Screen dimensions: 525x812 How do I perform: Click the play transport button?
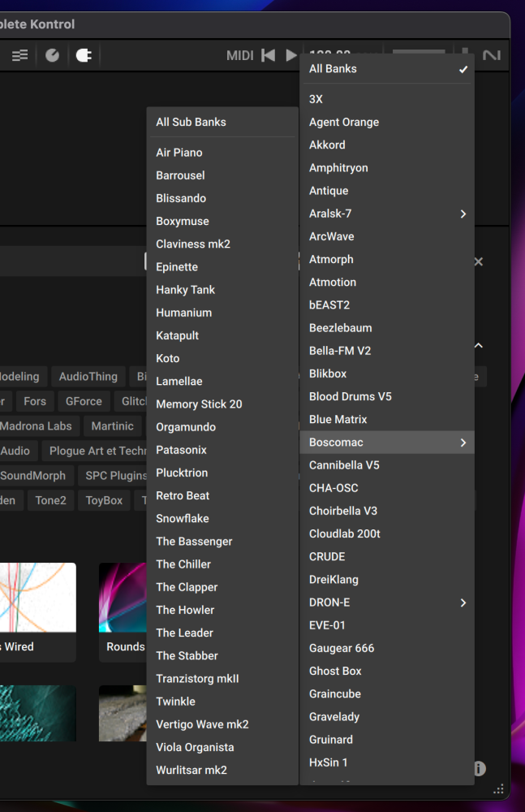point(291,55)
